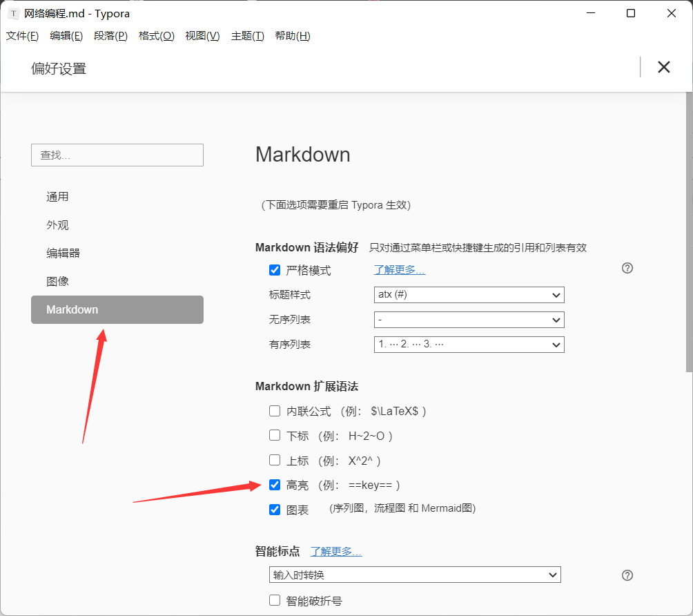Click the 智能标点 heading text
Screen dimensions: 693x616
[277, 552]
